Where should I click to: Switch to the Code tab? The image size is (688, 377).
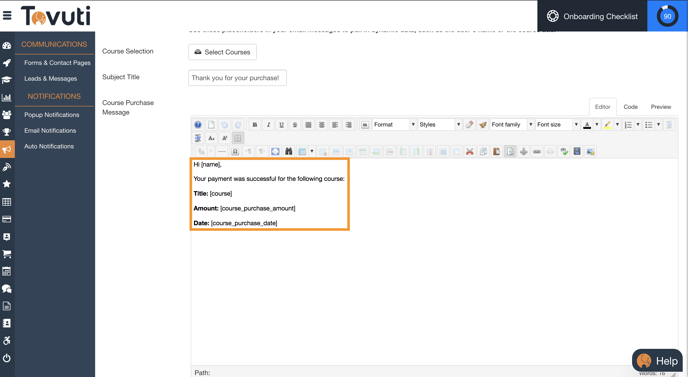click(x=631, y=107)
